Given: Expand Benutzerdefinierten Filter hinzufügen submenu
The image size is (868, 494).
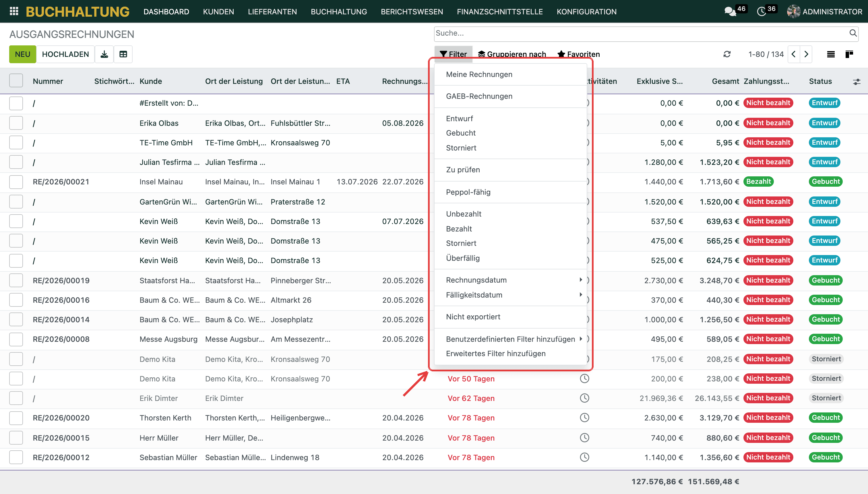Looking at the screenshot, I should (510, 339).
